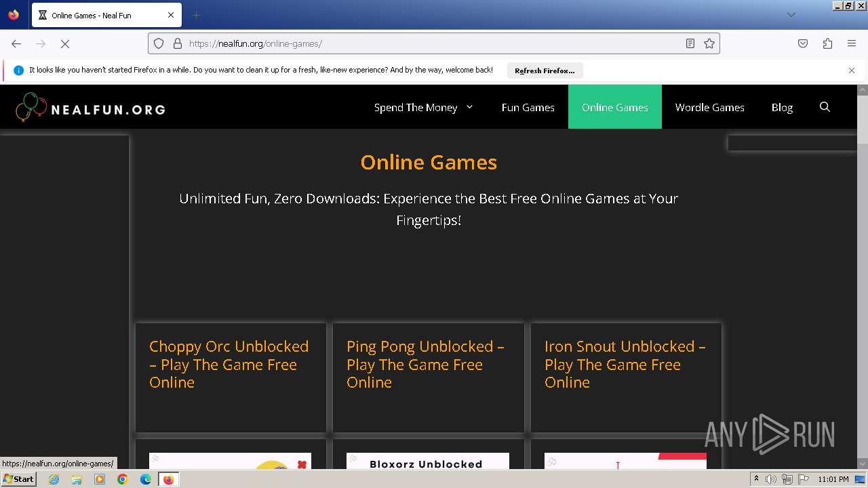
Task: Open the Bloxorz Unblocked thumbnail
Action: point(428,461)
